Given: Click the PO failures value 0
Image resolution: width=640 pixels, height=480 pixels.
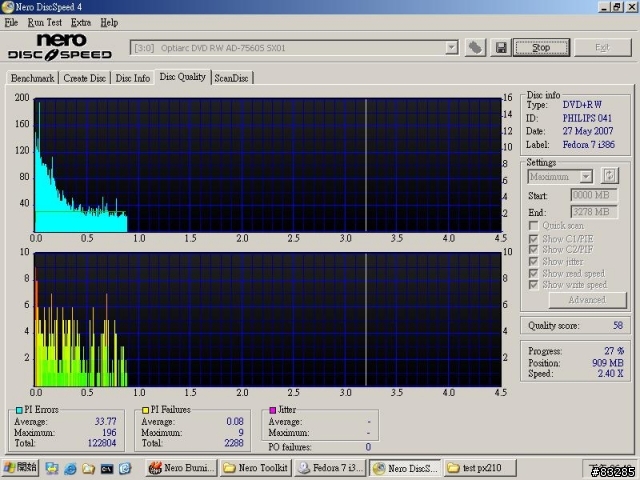Looking at the screenshot, I should coord(368,447).
